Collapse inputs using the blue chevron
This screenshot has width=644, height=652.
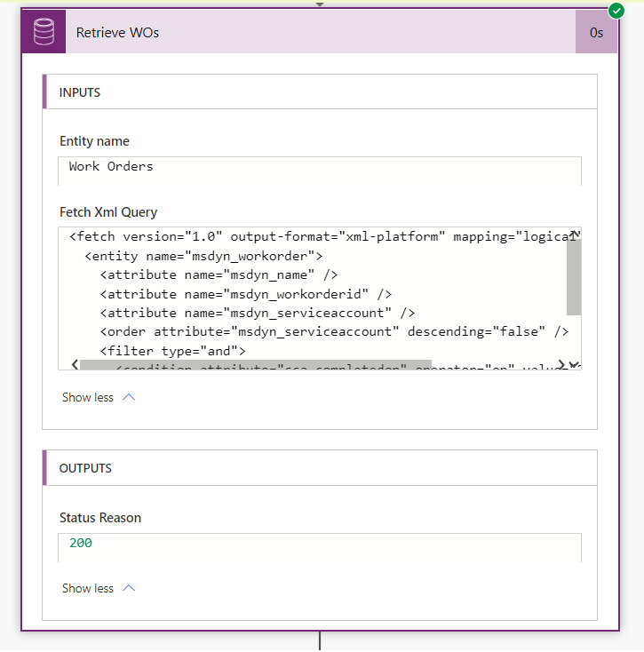[x=128, y=397]
